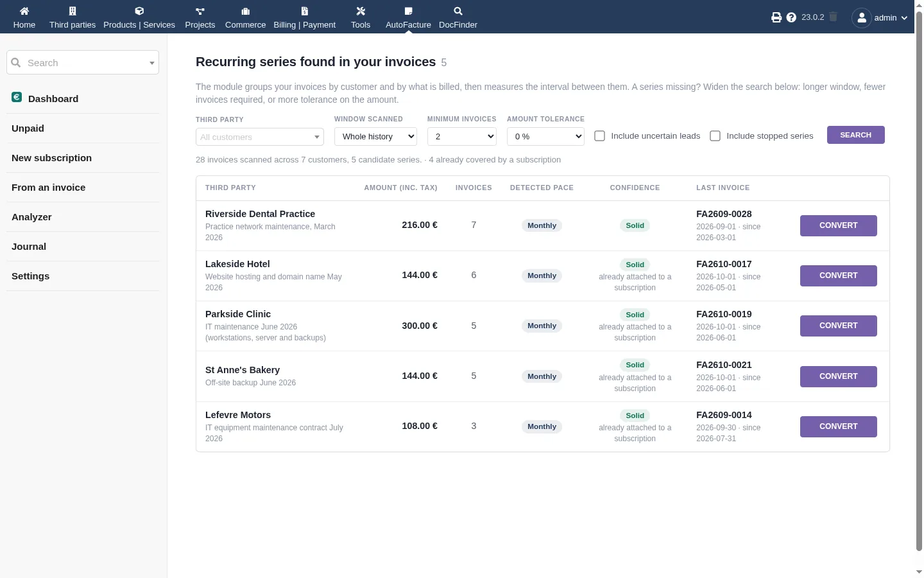Open AutoFacture module icon
The image size is (924, 578).
pyautogui.click(x=408, y=11)
